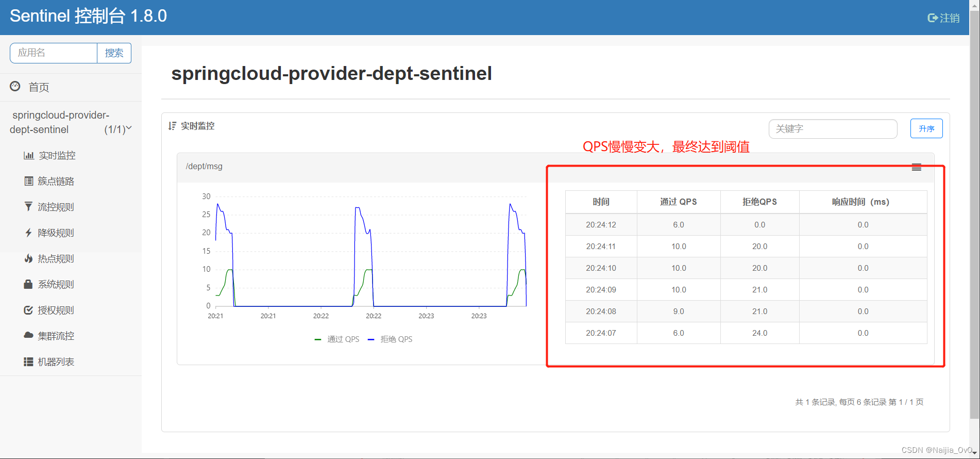Open 簇点链路 menu item
980x459 pixels.
[x=56, y=181]
